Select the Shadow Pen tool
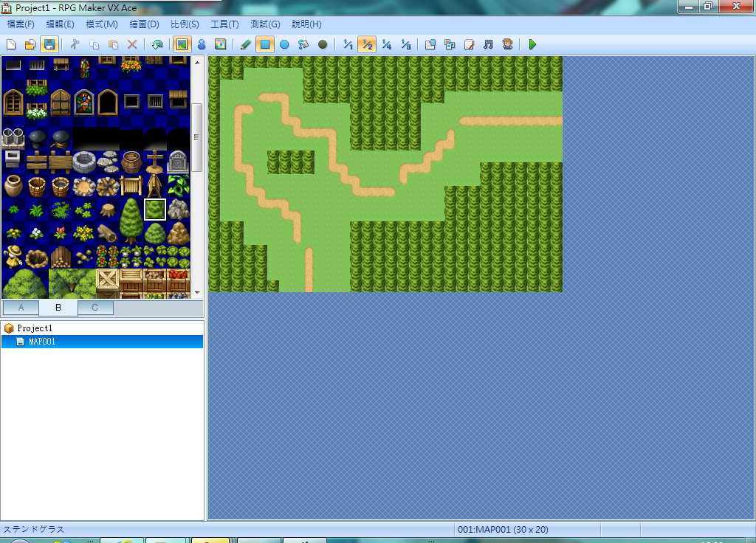The height and width of the screenshot is (543, 756). [x=323, y=45]
